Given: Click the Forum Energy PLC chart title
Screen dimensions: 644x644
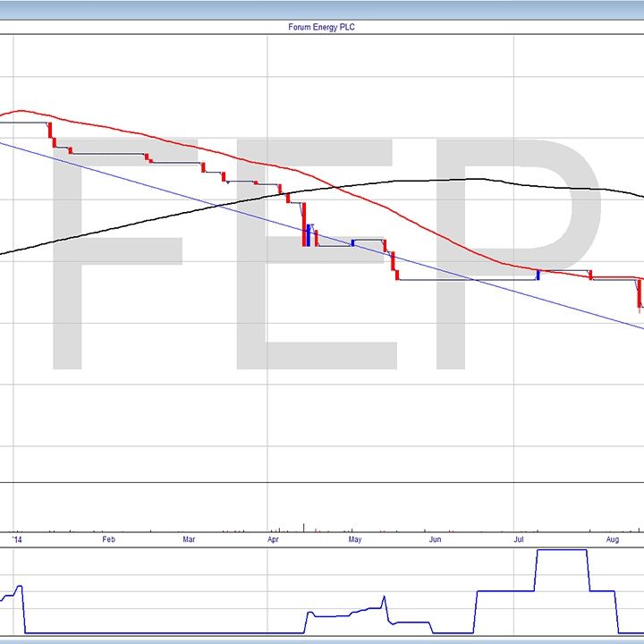Looking at the screenshot, I should click(322, 28).
